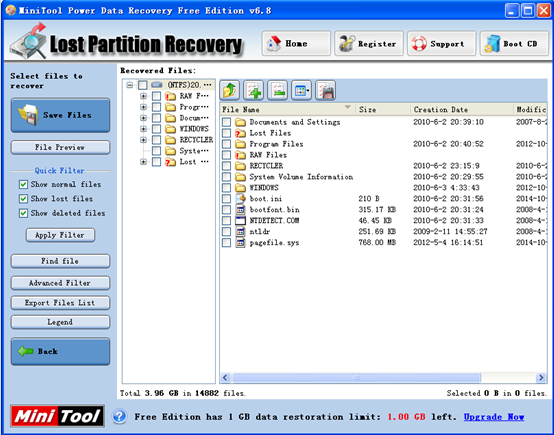Go to Home in top navigation
The width and height of the screenshot is (554, 435).
(x=296, y=43)
